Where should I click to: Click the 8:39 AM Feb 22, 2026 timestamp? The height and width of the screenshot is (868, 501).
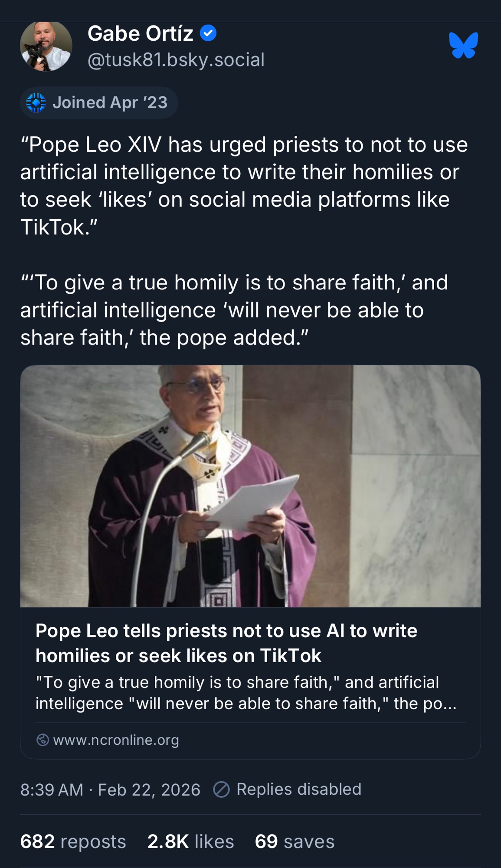(x=110, y=789)
